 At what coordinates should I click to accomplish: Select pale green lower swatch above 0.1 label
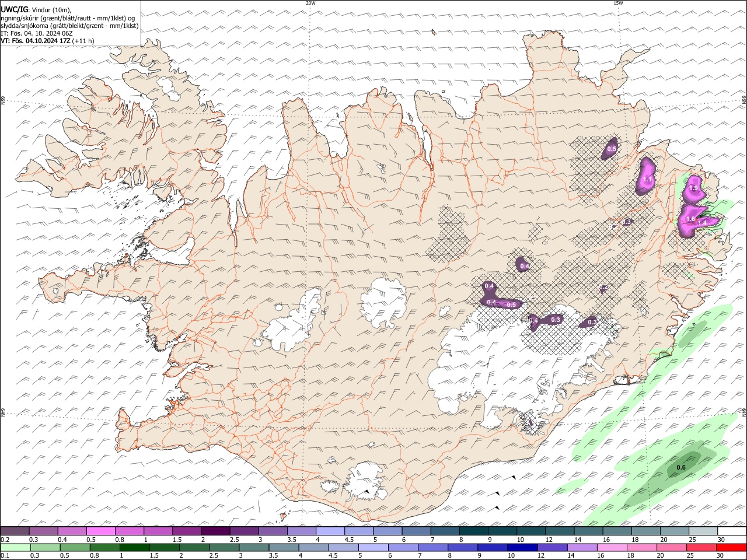tap(15, 548)
